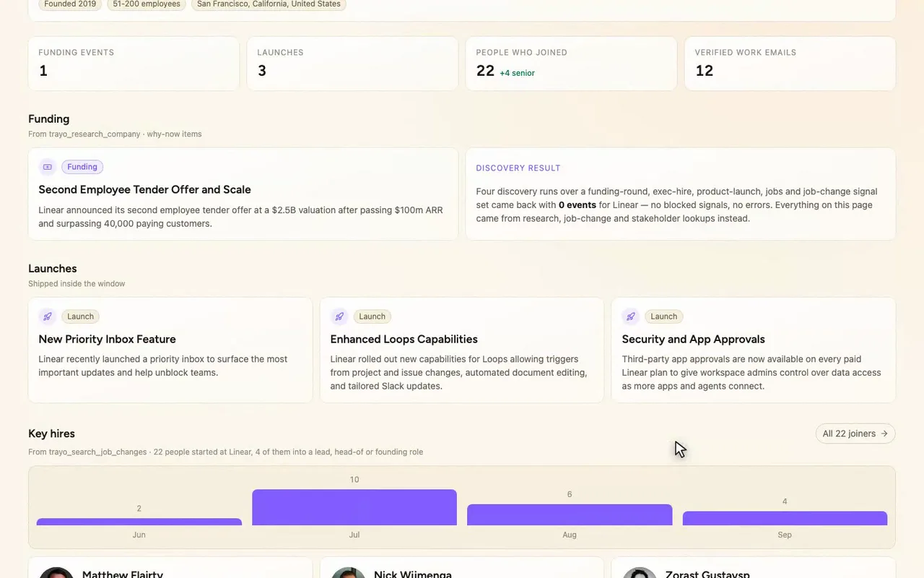Click the funding icon beside the Funding badge
924x578 pixels.
click(x=48, y=167)
